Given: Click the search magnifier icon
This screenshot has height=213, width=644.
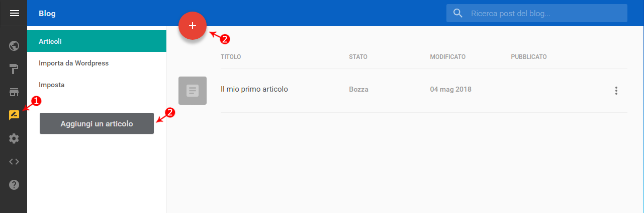Looking at the screenshot, I should (x=457, y=13).
